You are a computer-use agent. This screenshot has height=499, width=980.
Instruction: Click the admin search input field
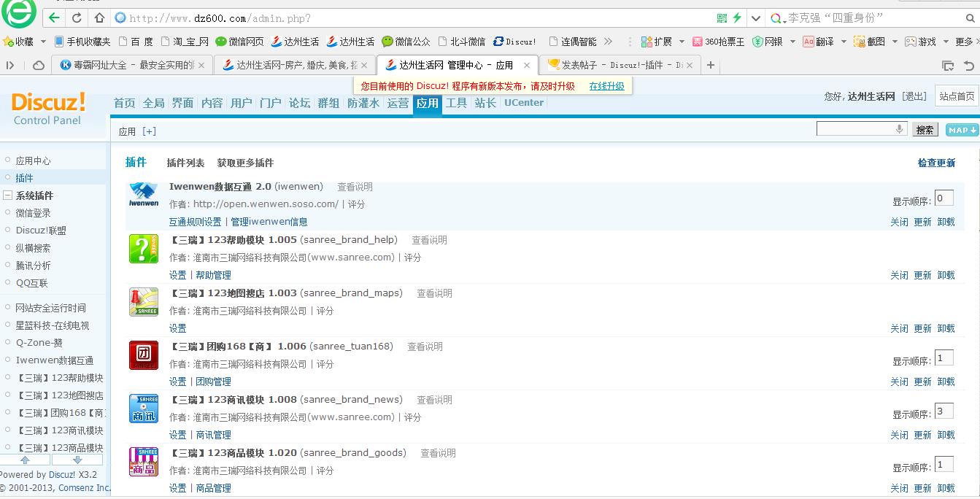[x=863, y=129]
